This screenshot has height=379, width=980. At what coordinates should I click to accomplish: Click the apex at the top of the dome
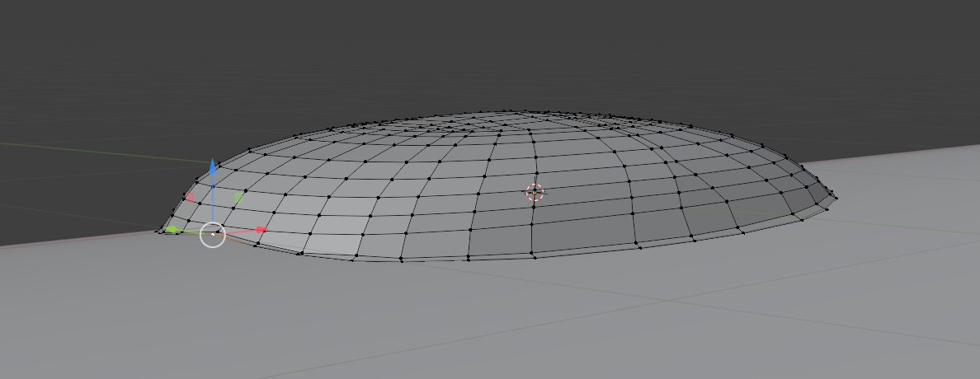511,112
